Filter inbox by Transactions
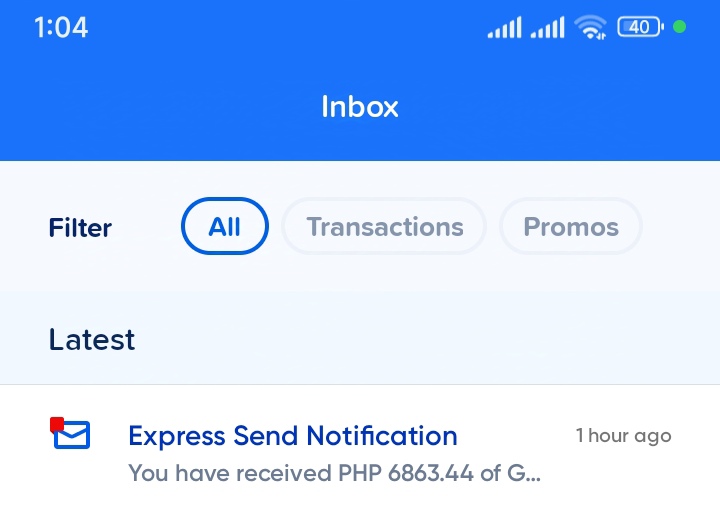This screenshot has height=518, width=720. click(384, 227)
